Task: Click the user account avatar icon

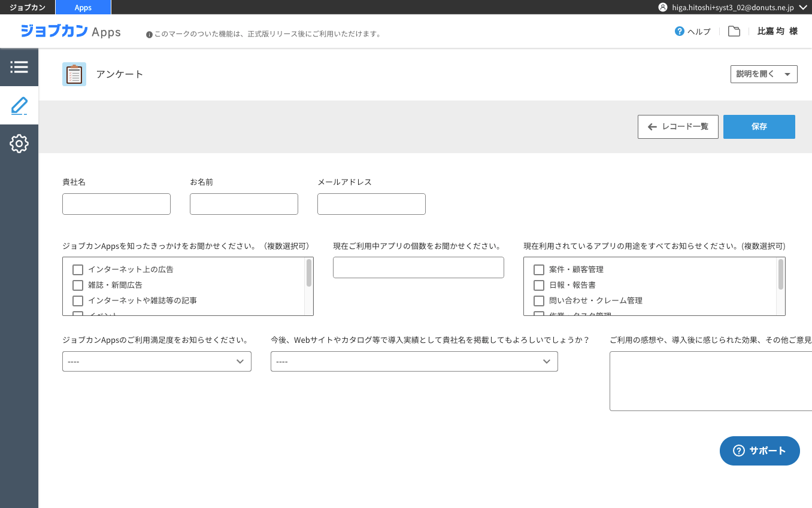Action: 662,7
